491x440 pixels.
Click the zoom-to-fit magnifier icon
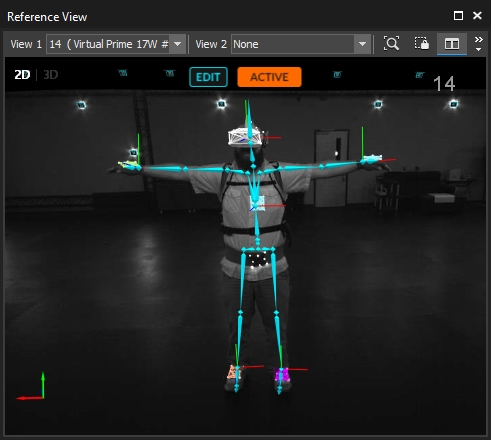(x=391, y=44)
